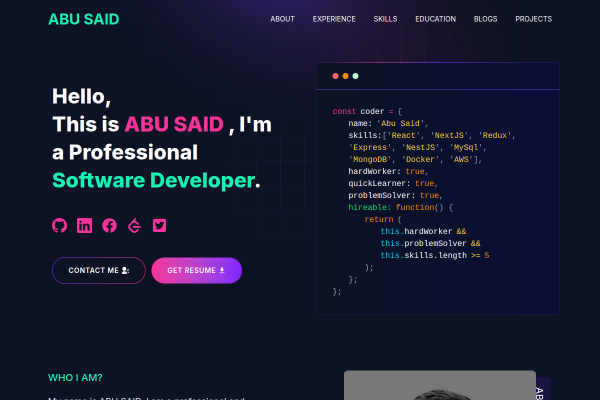Click the 'React' skill string in code
The image size is (600, 400).
pos(404,135)
